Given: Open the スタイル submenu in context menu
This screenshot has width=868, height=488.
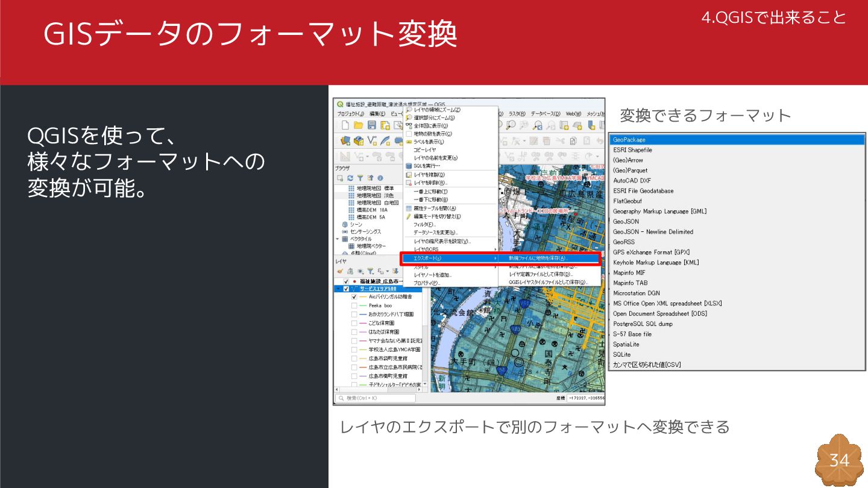Looking at the screenshot, I should [x=450, y=267].
